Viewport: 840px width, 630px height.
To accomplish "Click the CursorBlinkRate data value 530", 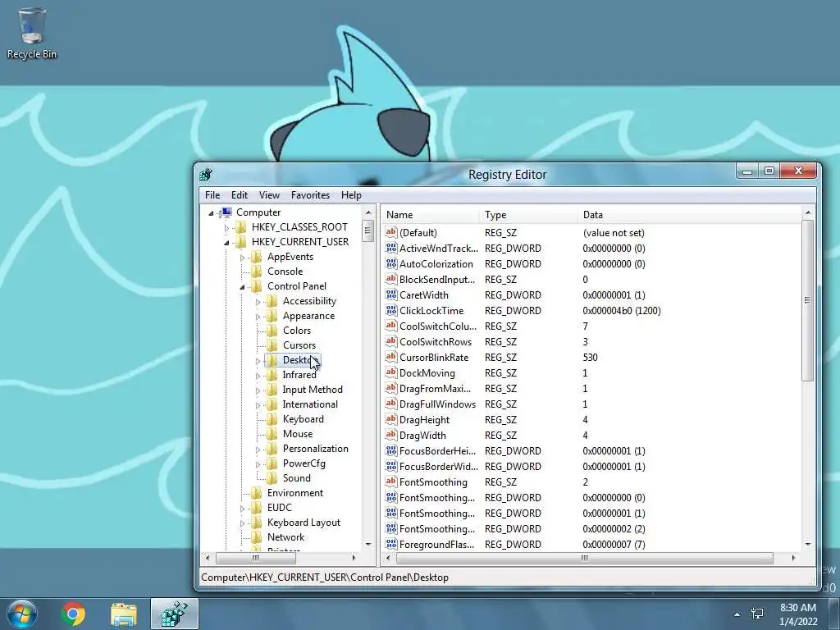I will [x=590, y=358].
